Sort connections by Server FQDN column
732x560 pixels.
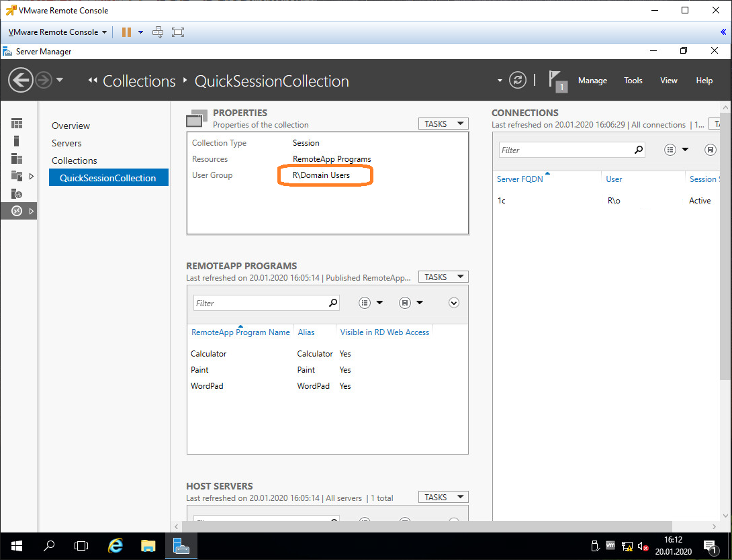click(520, 179)
